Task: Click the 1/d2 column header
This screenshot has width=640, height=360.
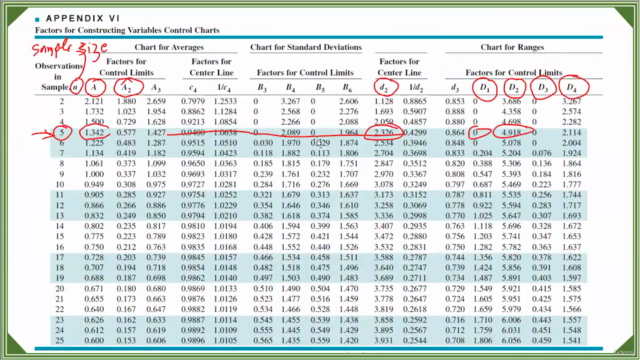Action: (416, 87)
